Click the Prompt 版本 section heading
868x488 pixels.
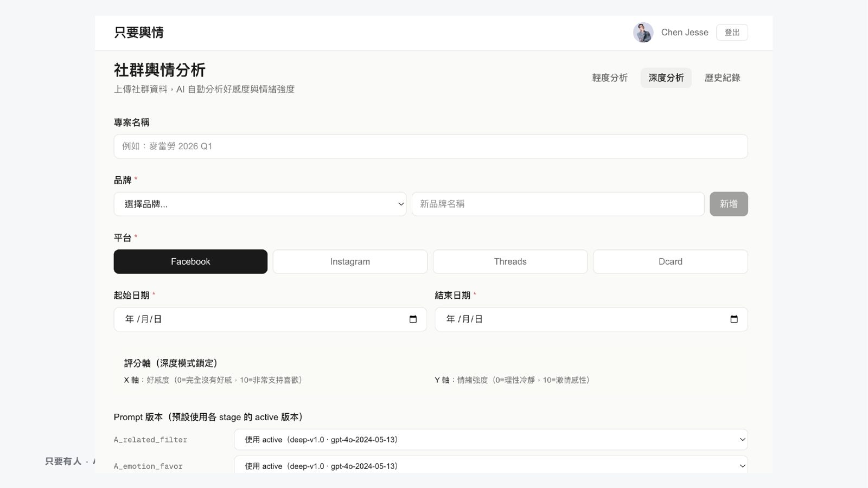click(208, 417)
